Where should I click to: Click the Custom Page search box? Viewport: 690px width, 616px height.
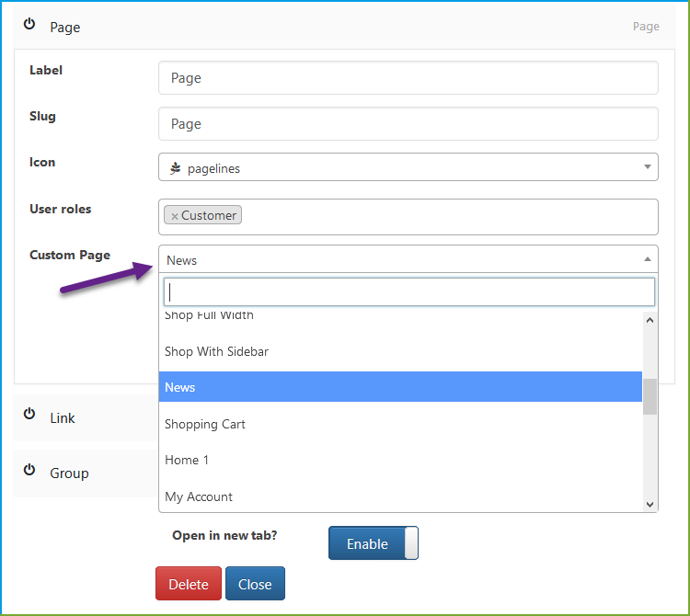click(x=409, y=292)
